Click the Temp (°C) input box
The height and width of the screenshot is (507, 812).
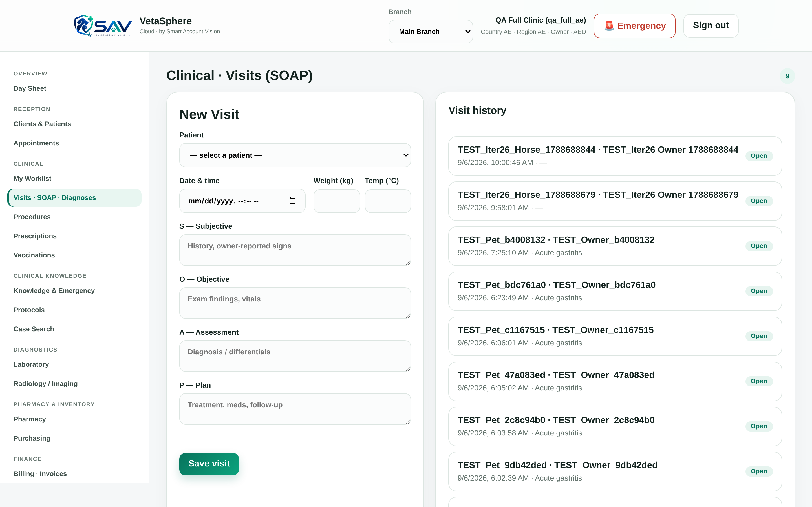tap(388, 201)
